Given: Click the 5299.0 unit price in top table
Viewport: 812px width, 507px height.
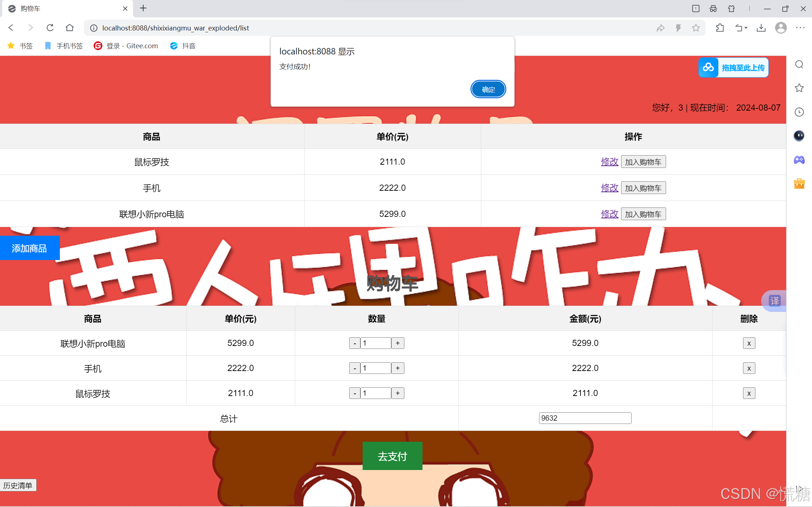Looking at the screenshot, I should click(x=392, y=214).
